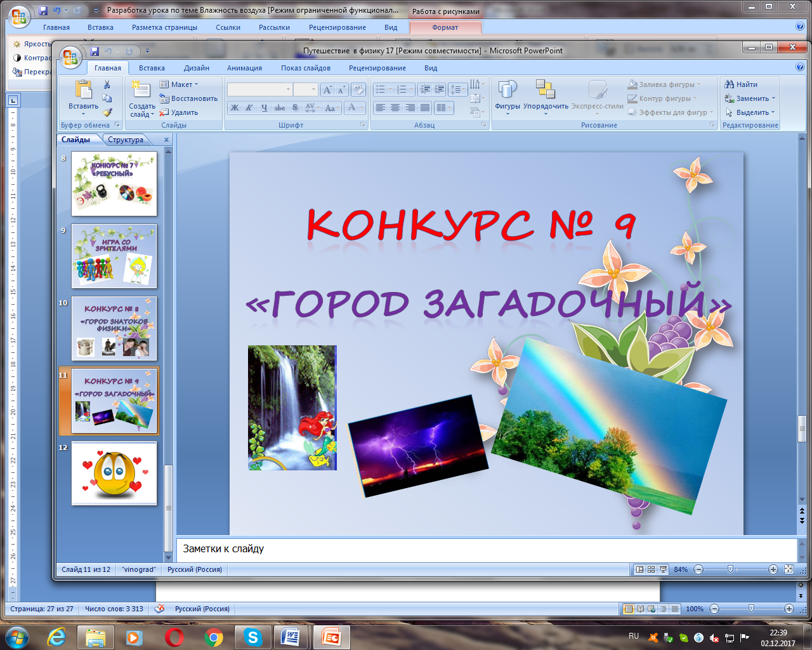
Task: Click the Создать слайд new slide icon
Action: click(140, 90)
